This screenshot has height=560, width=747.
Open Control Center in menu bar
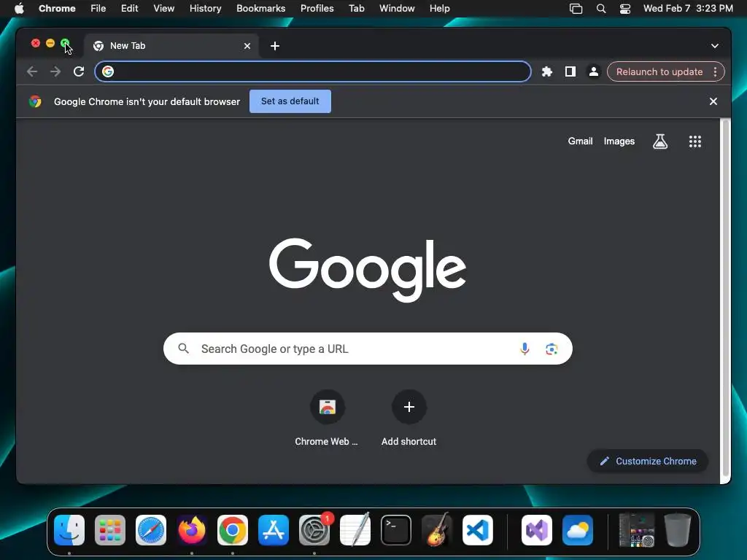[625, 9]
